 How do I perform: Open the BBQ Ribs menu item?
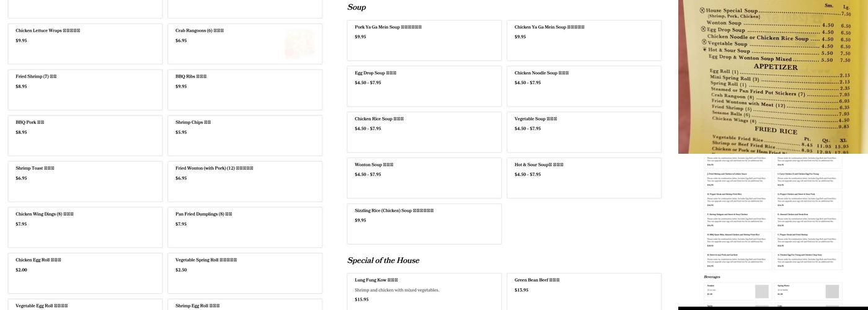245,89
